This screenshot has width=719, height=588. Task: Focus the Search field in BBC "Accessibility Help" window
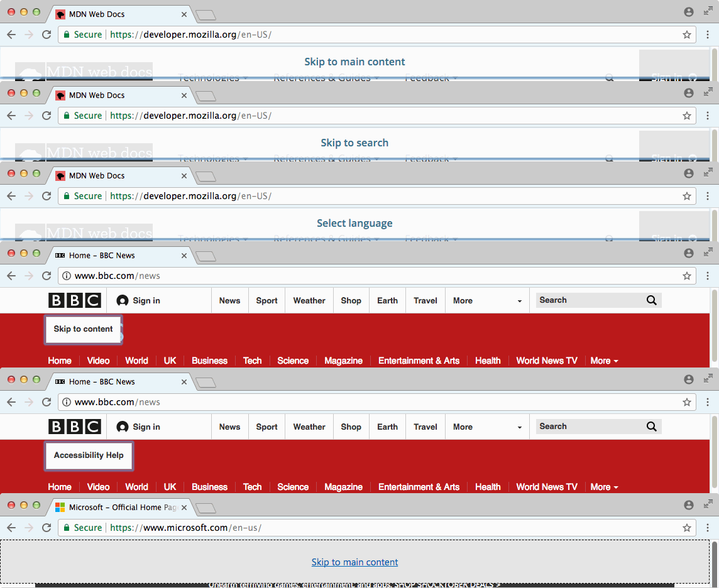tap(590, 426)
